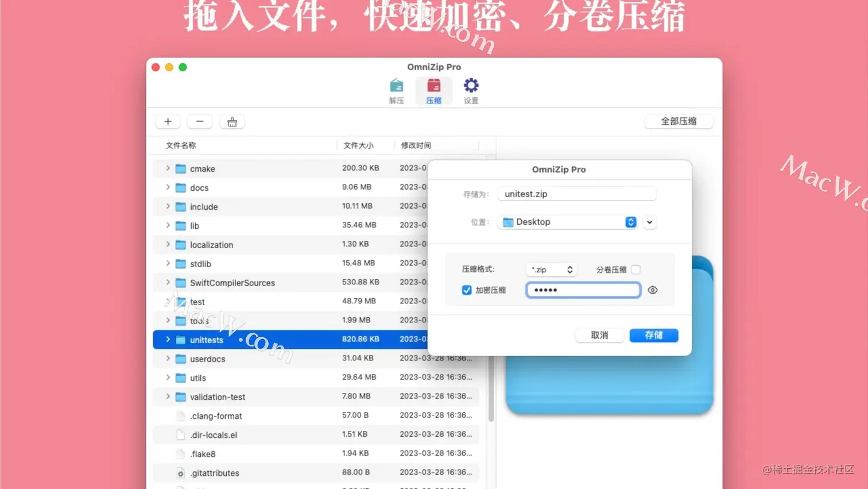This screenshot has width=868, height=489.
Task: Click the SwiftCompilerSources folder icon
Action: 180,282
